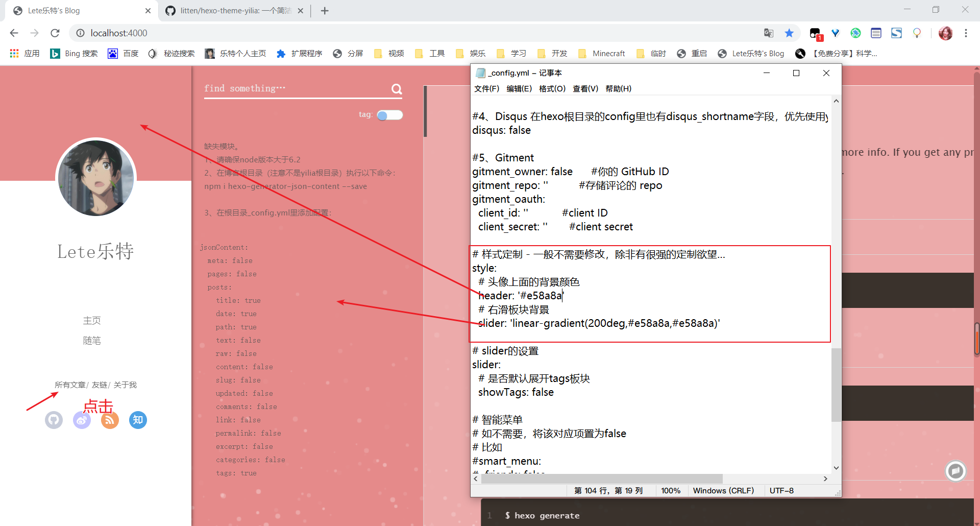Click the Minecraft bookmark icon
The image size is (980, 526).
click(582, 53)
